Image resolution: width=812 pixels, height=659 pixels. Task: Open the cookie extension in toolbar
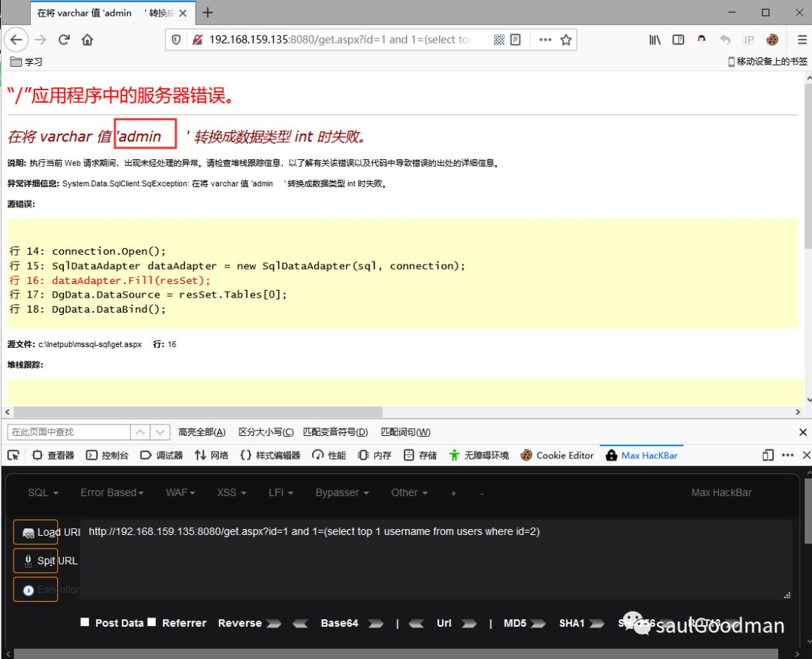772,40
